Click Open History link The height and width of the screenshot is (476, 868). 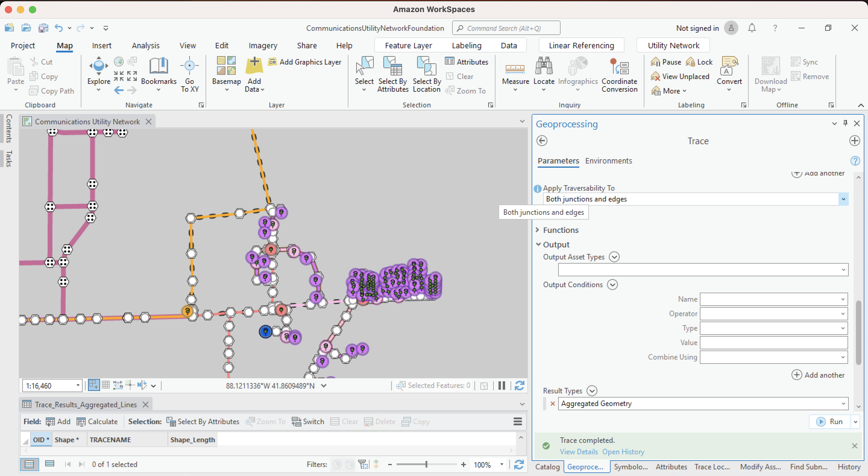click(x=623, y=452)
